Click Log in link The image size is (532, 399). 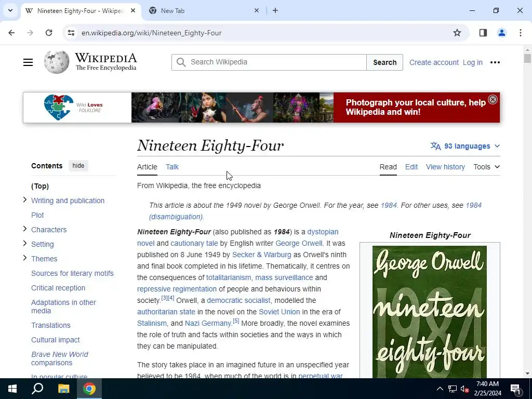[x=472, y=62]
